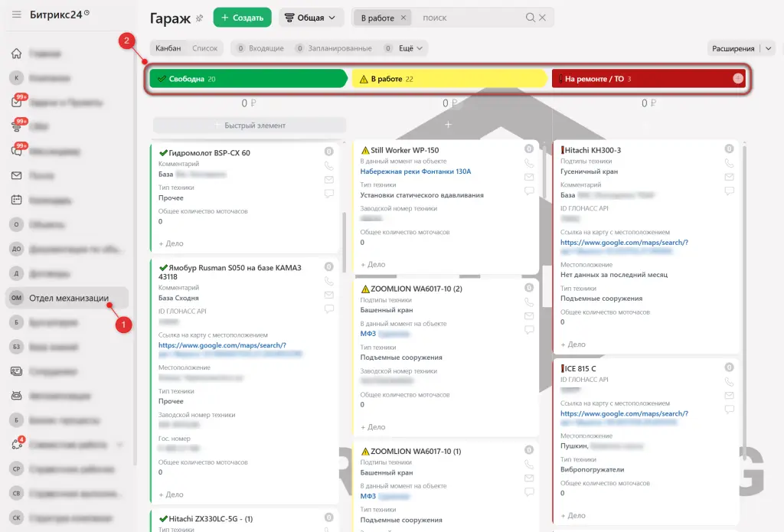Open the calendar icon in sidebar
Image resolution: width=784 pixels, height=532 pixels.
pos(17,200)
